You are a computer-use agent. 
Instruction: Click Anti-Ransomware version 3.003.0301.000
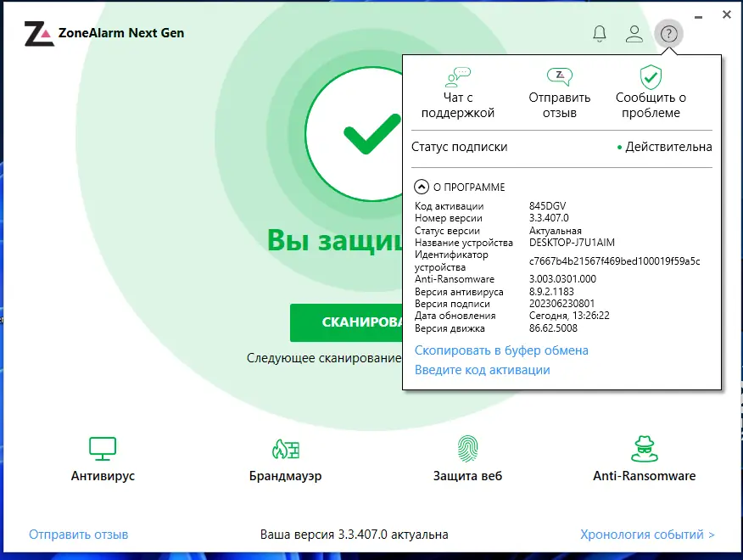(562, 279)
